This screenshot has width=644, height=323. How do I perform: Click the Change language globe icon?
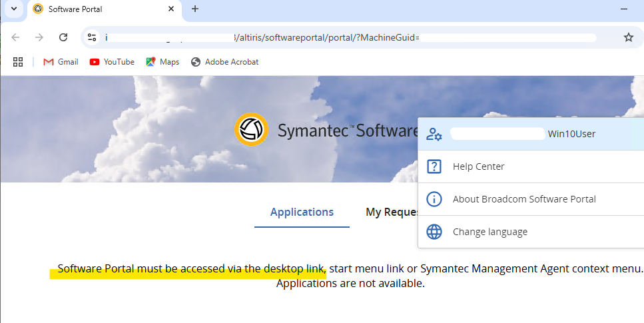[434, 232]
